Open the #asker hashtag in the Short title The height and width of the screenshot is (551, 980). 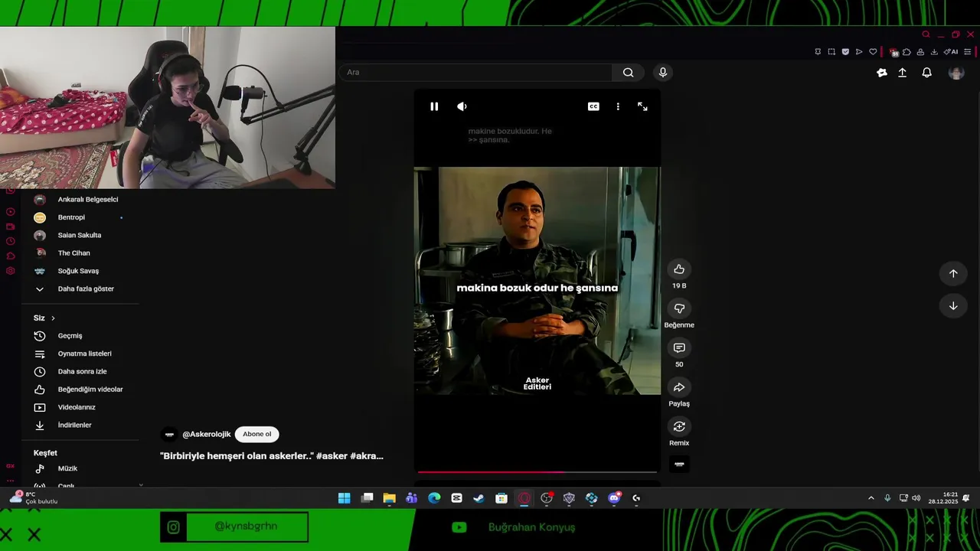tap(332, 455)
